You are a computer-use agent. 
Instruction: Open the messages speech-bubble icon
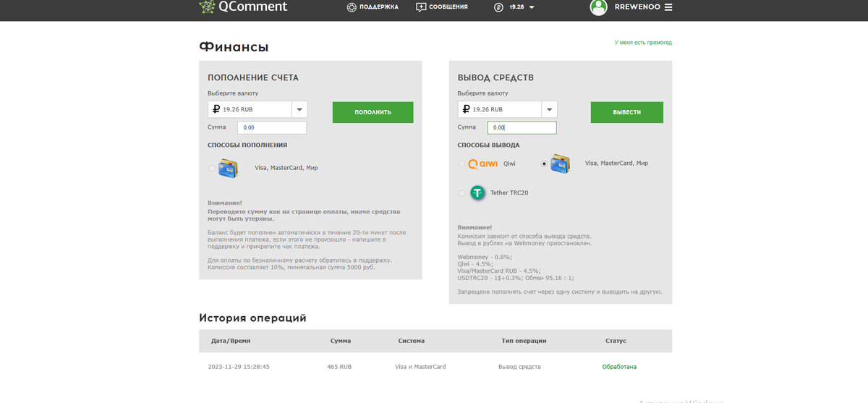click(x=422, y=7)
